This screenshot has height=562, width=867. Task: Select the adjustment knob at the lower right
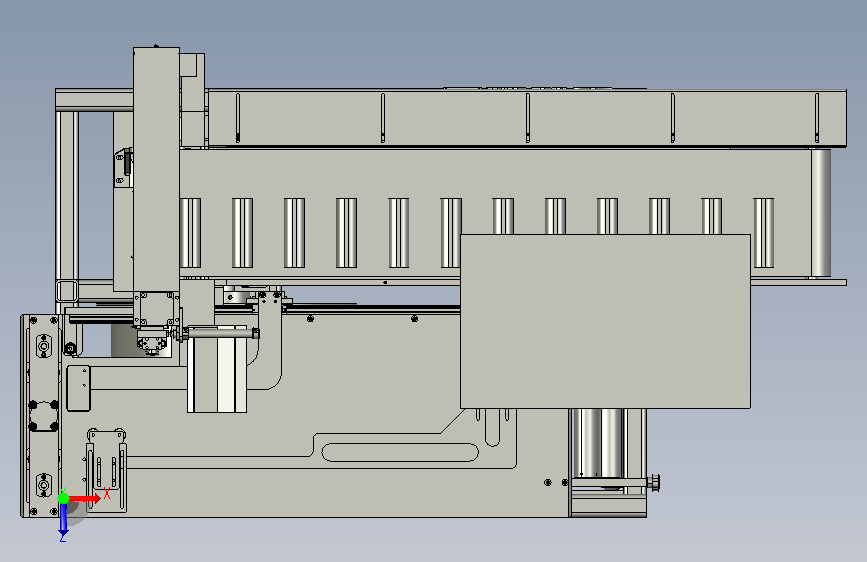pyautogui.click(x=655, y=482)
